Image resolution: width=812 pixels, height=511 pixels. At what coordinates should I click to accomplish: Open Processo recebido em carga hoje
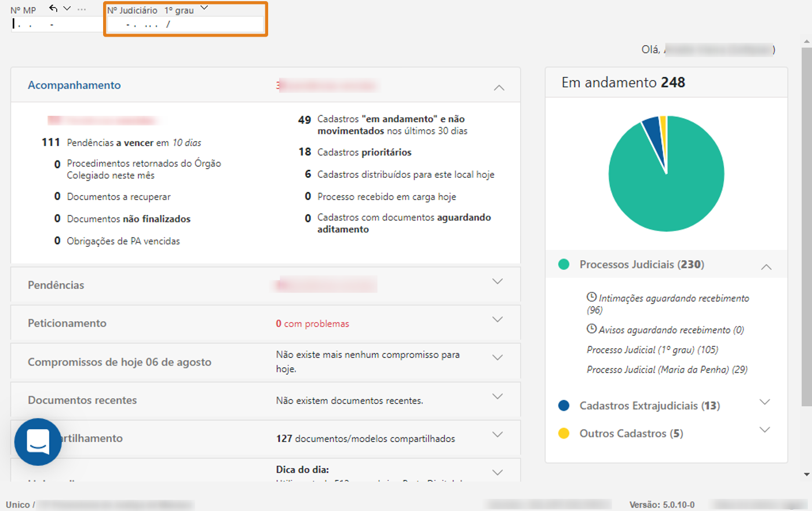pyautogui.click(x=381, y=197)
